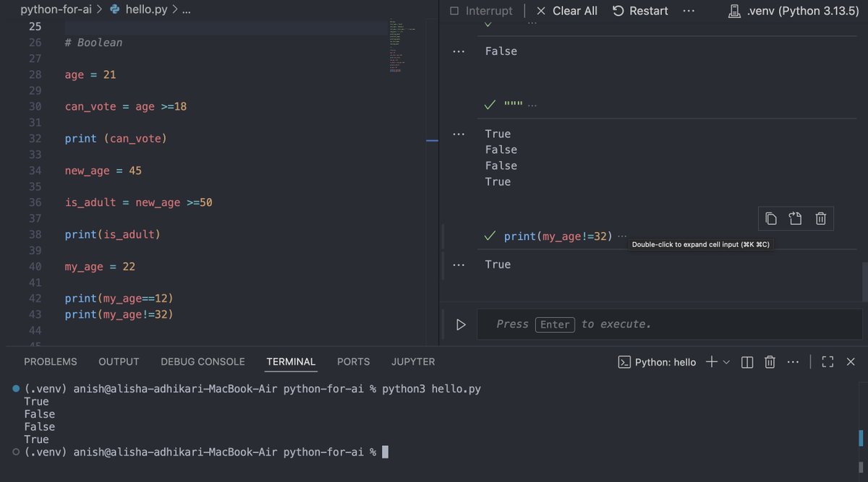Image resolution: width=868 pixels, height=482 pixels.
Task: Close the bottom panel
Action: (x=851, y=362)
